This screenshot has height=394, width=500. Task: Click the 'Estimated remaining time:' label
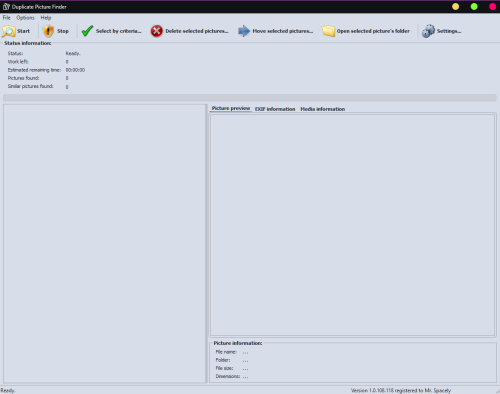pyautogui.click(x=34, y=70)
